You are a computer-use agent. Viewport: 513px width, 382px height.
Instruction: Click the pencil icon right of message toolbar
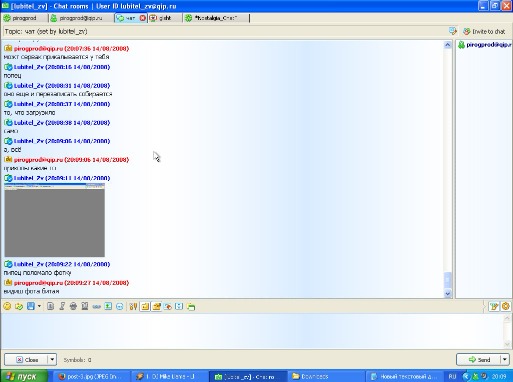tap(494, 306)
